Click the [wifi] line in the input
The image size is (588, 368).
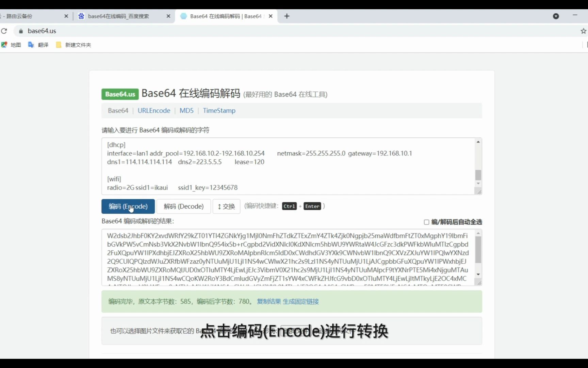[114, 179]
